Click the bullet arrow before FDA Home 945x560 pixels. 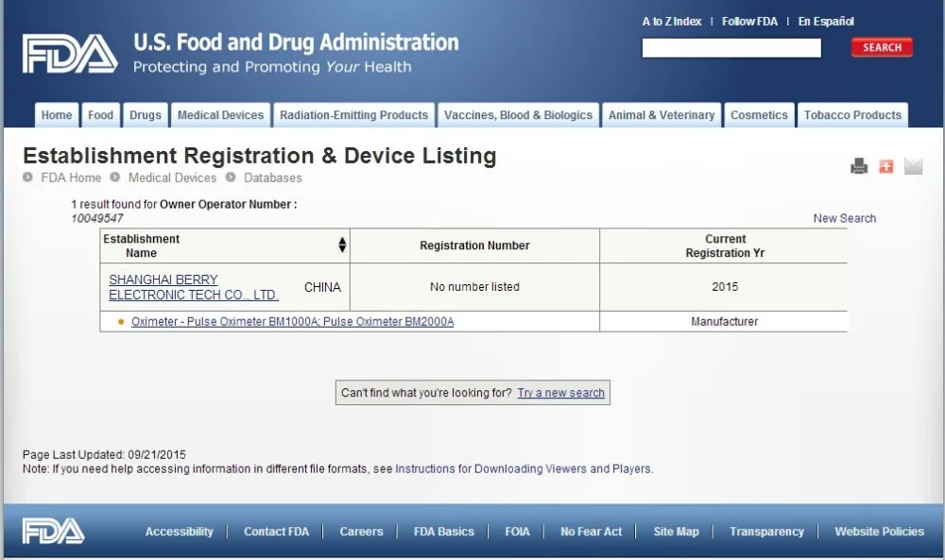coord(27,178)
